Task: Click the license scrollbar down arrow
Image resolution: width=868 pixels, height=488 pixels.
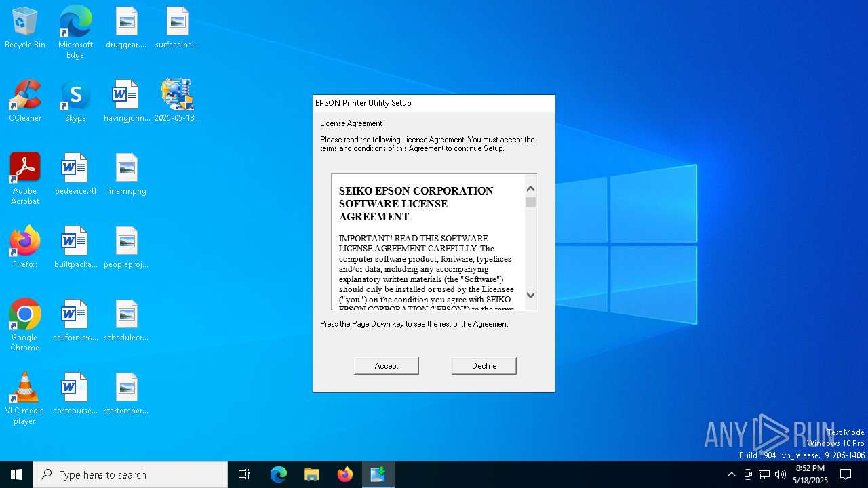Action: point(530,296)
